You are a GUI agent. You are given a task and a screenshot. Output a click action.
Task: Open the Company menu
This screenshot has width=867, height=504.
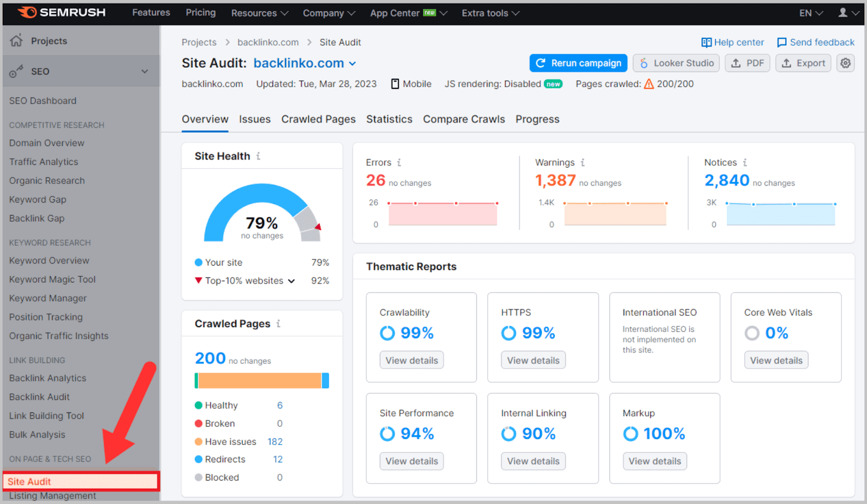pyautogui.click(x=329, y=12)
